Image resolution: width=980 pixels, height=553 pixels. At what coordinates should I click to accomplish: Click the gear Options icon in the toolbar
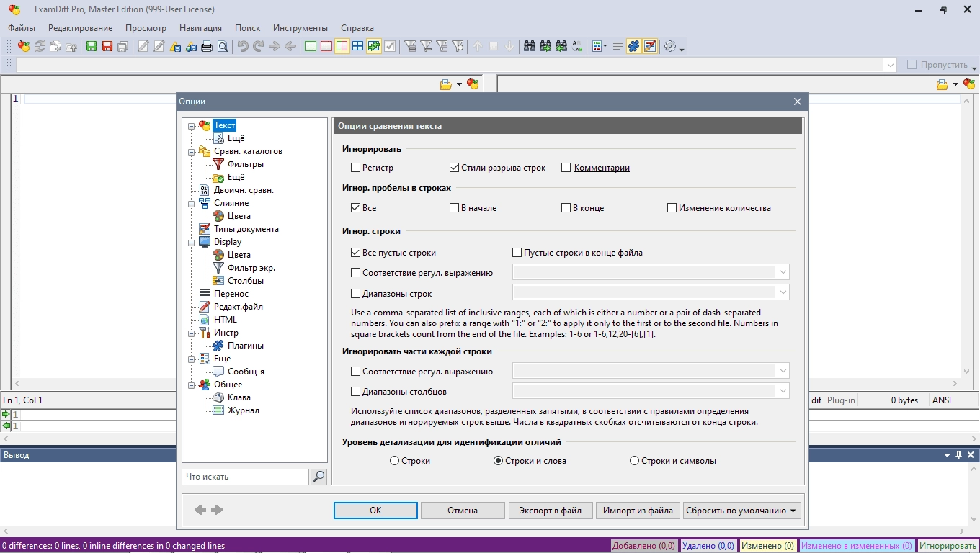(670, 46)
